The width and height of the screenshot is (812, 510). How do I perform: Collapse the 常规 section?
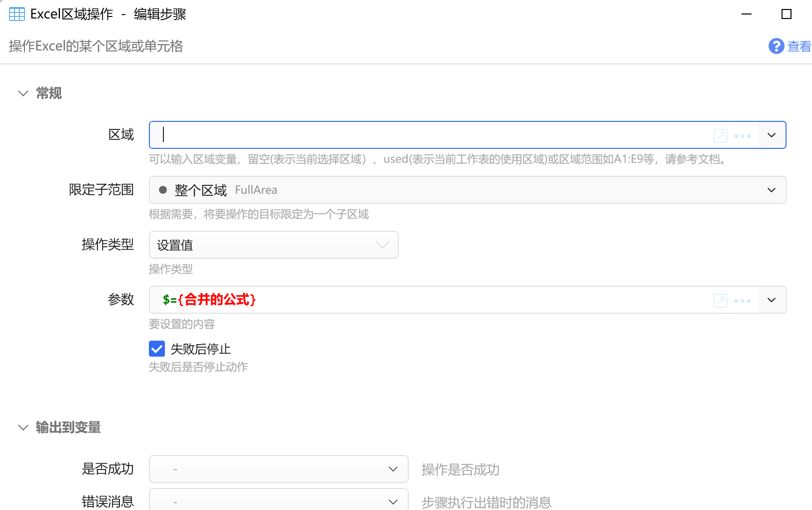click(23, 93)
